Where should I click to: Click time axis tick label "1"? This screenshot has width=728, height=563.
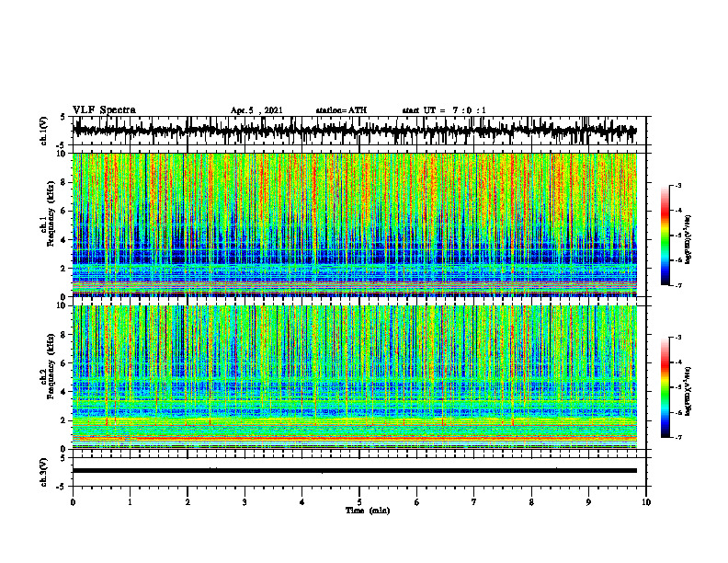pos(130,502)
